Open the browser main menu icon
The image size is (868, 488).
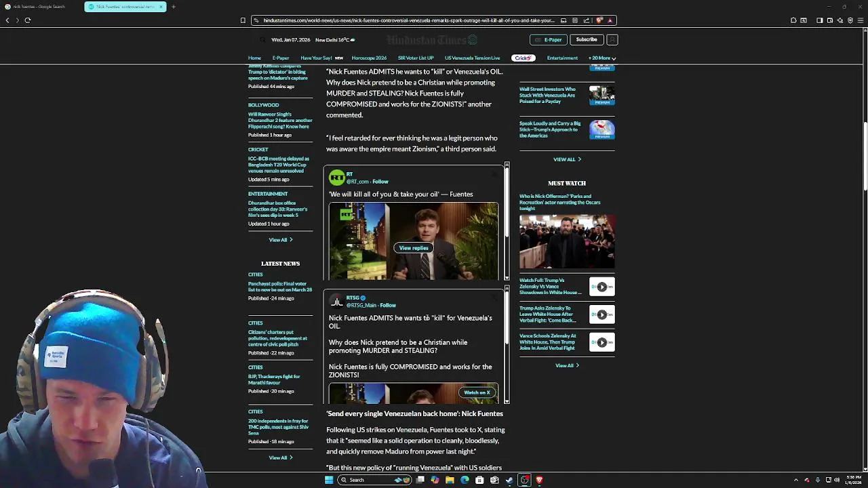pos(861,20)
